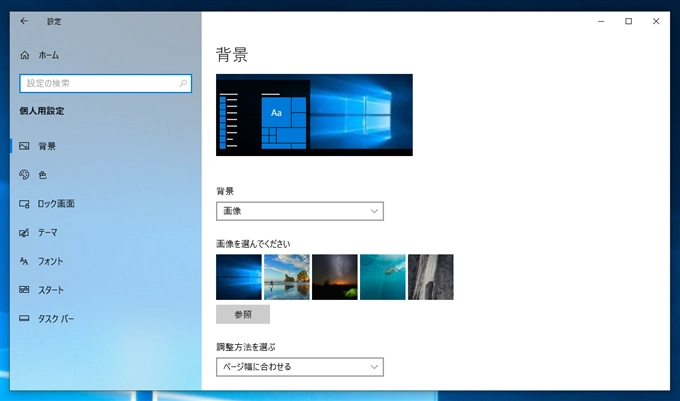Screen dimensions: 680x401
Task: Click the desktop background preview image
Action: click(x=314, y=115)
